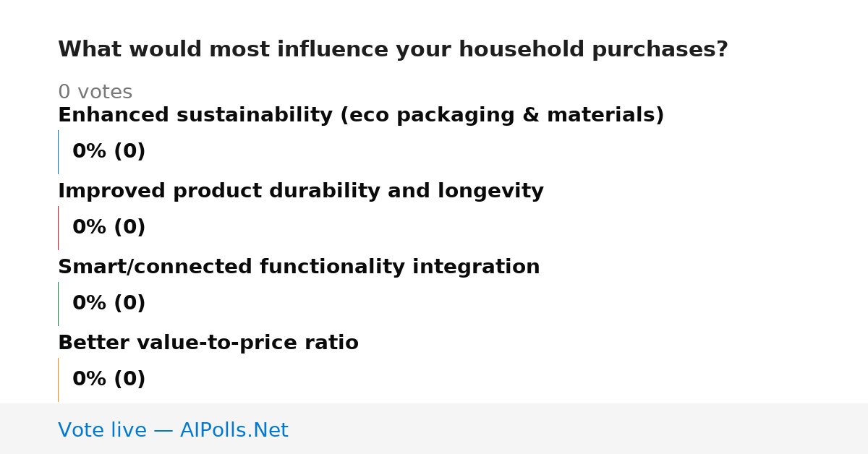This screenshot has height=454, width=868.
Task: Pick Smart/connected functionality integration option
Action: (299, 267)
